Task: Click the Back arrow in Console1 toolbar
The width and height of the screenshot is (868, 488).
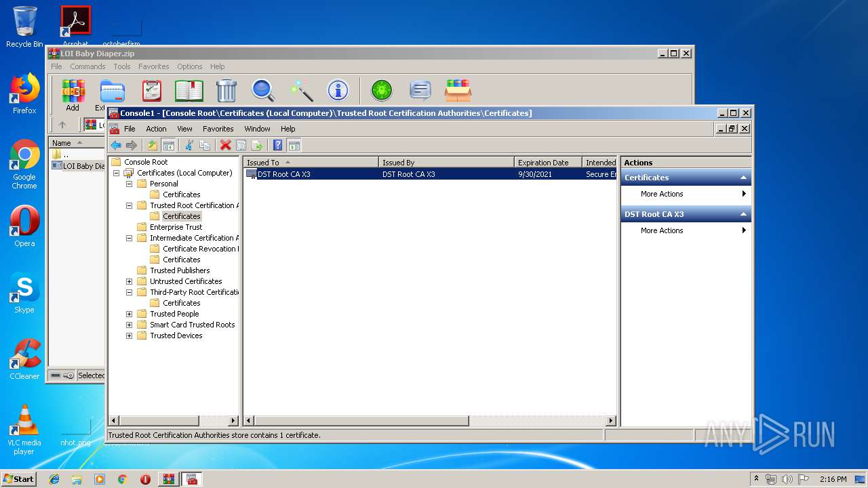Action: (116, 145)
